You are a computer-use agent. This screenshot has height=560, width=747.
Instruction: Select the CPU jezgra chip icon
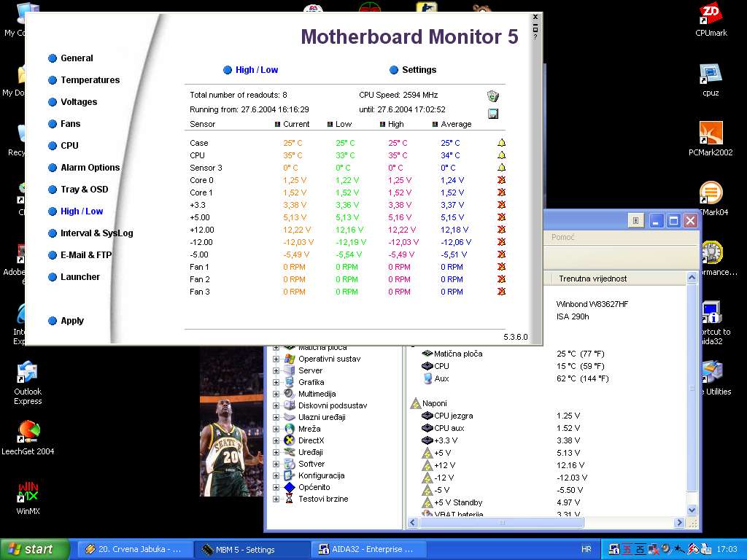tap(427, 416)
